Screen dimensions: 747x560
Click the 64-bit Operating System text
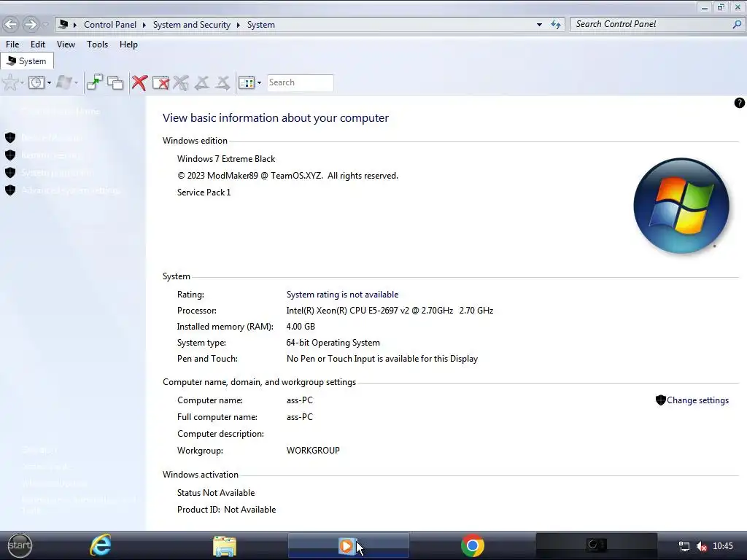[x=333, y=343]
